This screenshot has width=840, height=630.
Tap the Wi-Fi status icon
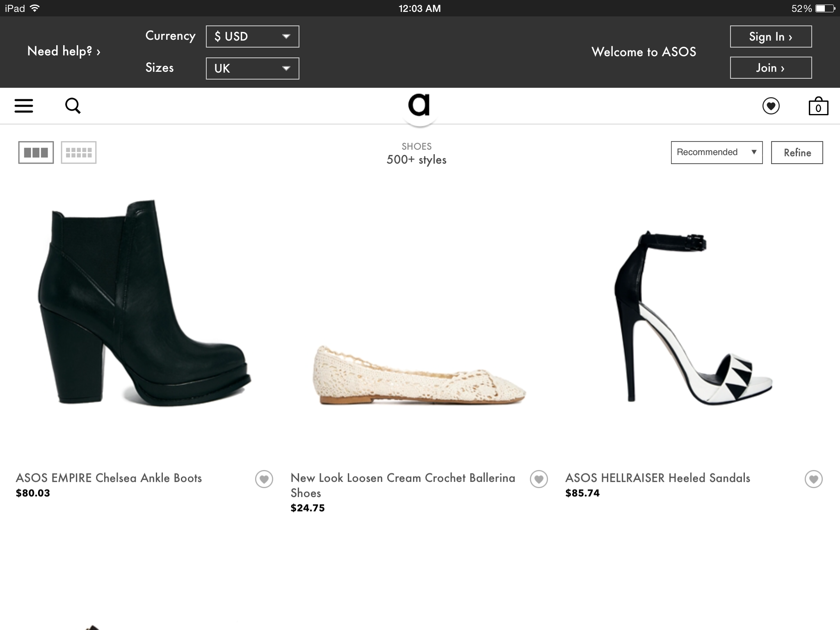[35, 8]
